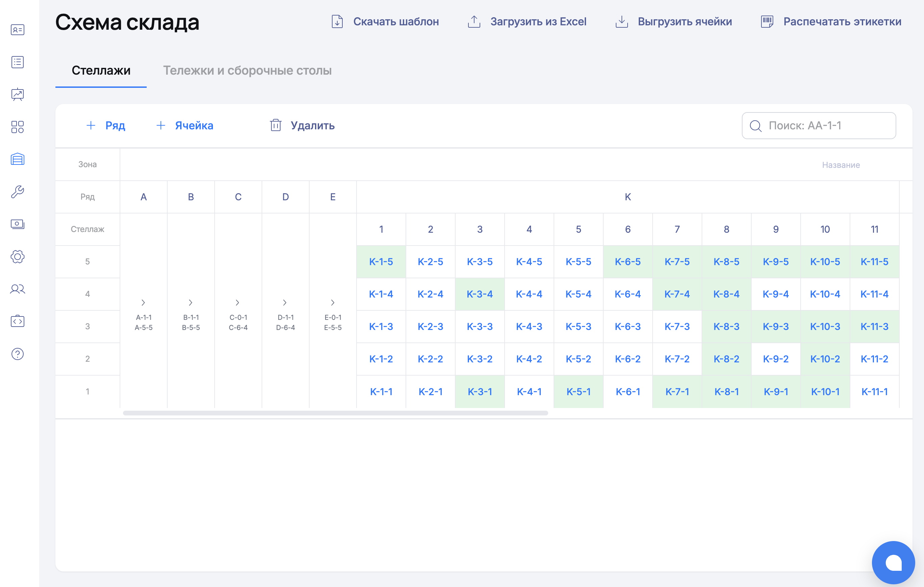Click row K header
This screenshot has height=587, width=924.
(628, 197)
